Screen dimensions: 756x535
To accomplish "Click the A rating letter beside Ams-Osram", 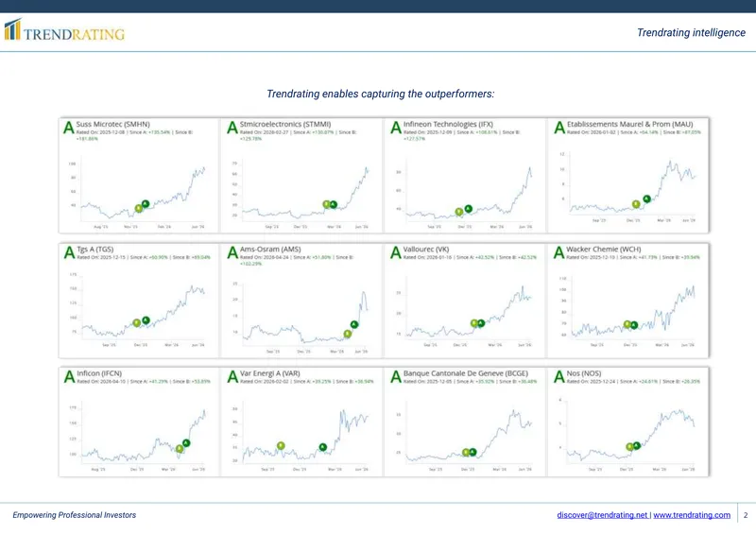I will [232, 252].
